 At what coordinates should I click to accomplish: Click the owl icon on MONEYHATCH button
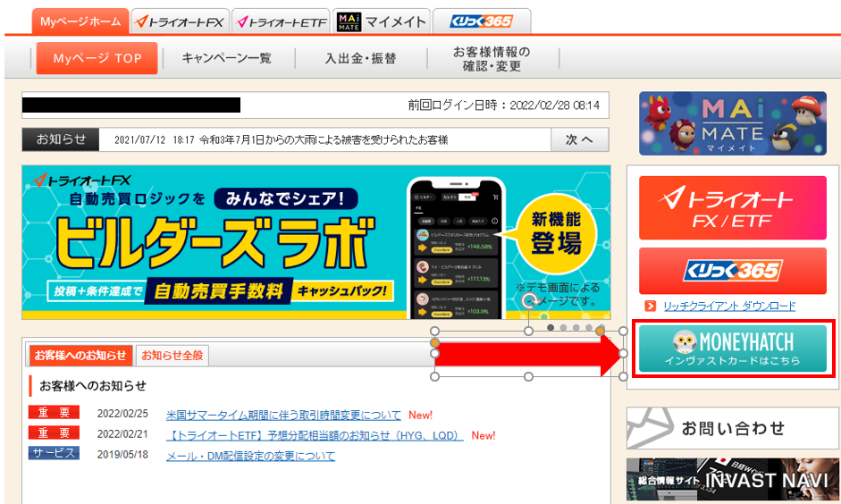tap(685, 341)
